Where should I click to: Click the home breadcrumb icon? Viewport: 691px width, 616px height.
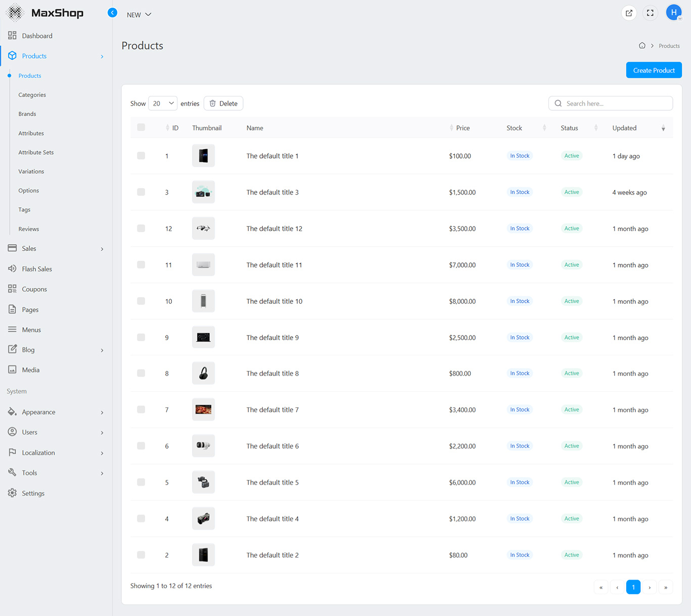642,45
